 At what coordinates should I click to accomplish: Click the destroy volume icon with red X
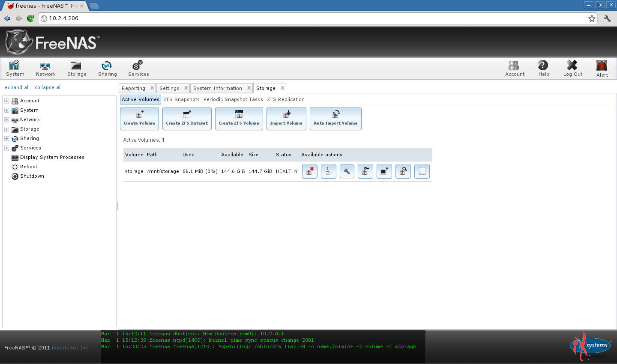310,171
